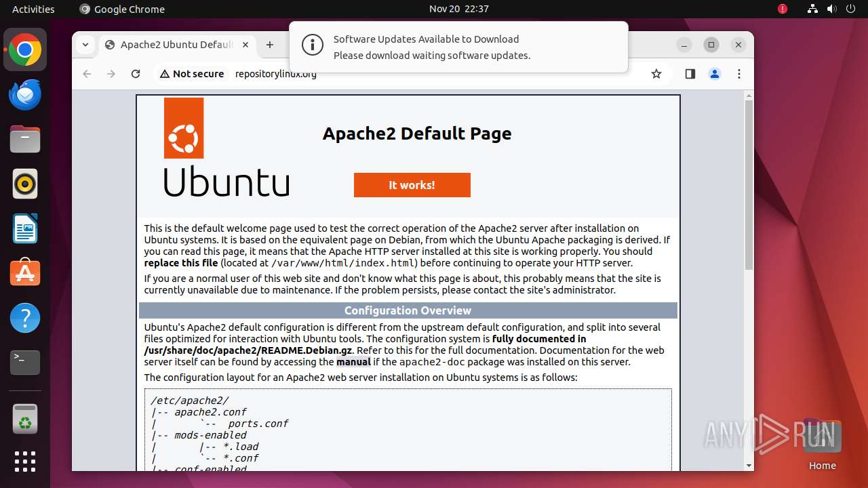Bookmark this page with star icon
The height and width of the screenshot is (488, 868).
[656, 74]
